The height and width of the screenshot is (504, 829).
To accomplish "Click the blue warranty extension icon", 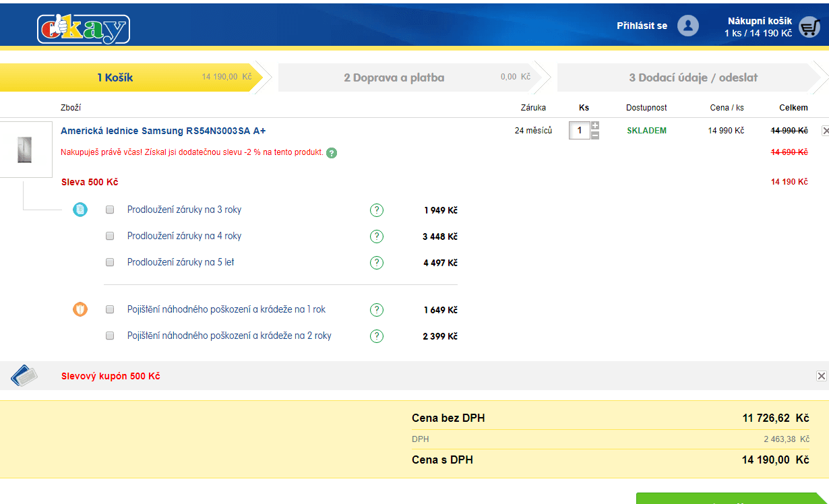I will click(x=80, y=210).
